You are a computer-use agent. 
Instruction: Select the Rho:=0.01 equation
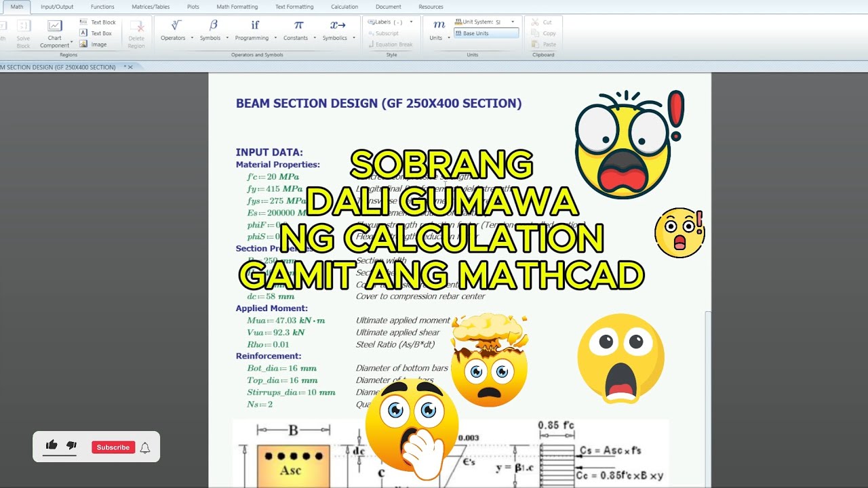pyautogui.click(x=268, y=345)
